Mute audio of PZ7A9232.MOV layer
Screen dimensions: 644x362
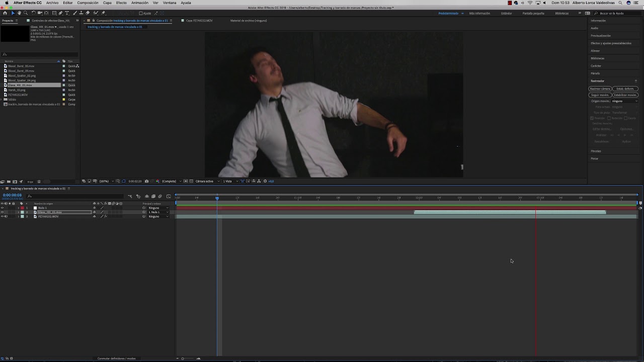pyautogui.click(x=6, y=216)
